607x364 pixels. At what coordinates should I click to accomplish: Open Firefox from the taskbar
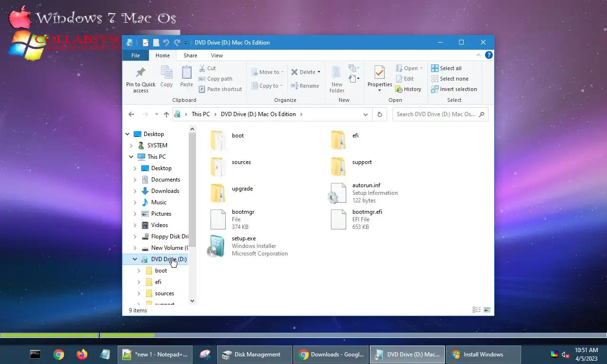click(x=82, y=355)
